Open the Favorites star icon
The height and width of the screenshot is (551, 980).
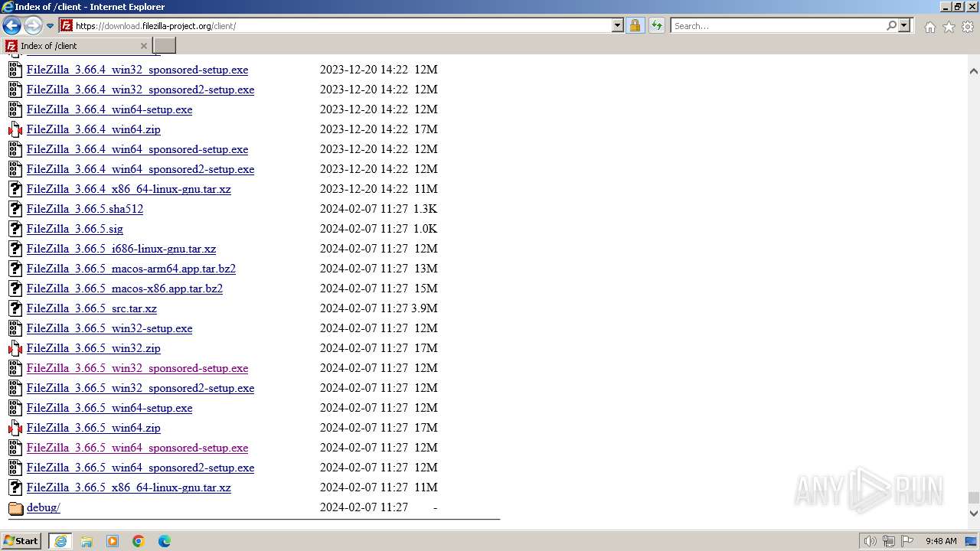pos(949,27)
